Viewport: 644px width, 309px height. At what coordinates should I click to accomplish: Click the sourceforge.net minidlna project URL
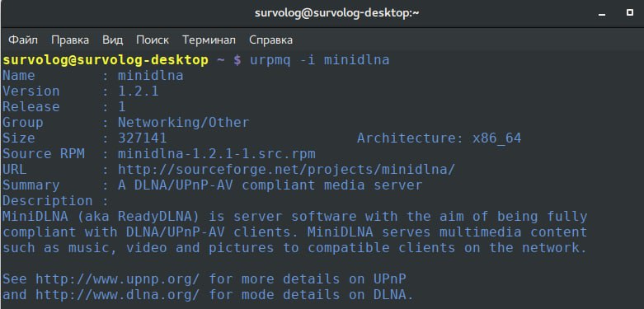tap(286, 170)
